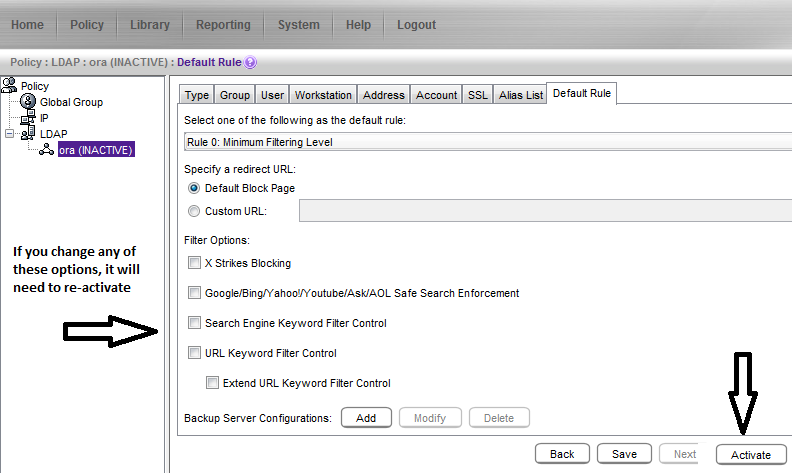Select ora (INACTIVE) in policy tree
The image size is (792, 473).
click(96, 150)
